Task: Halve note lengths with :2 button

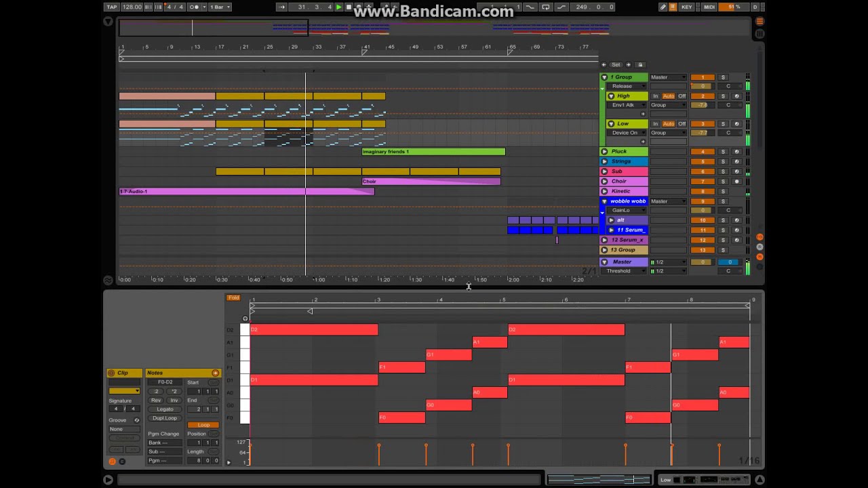Action: [156, 392]
